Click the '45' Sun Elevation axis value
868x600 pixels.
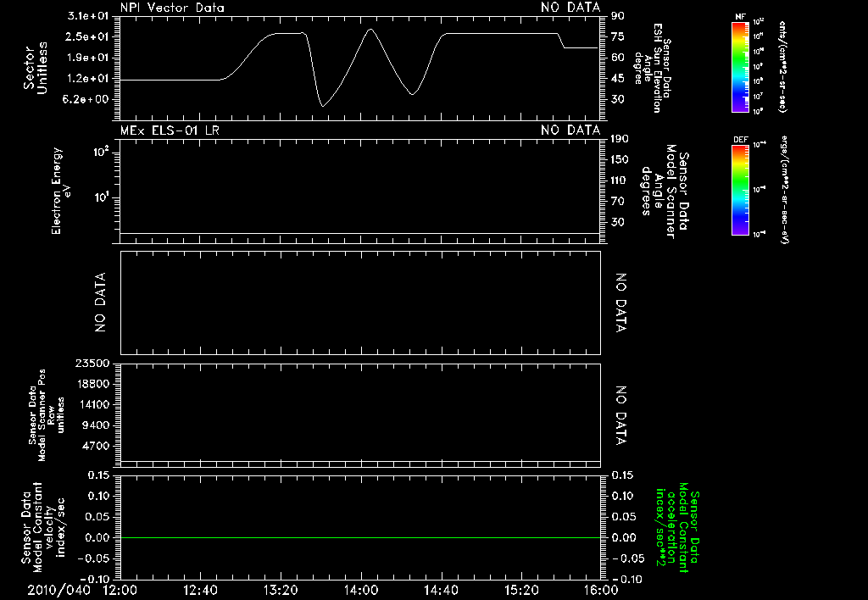coord(618,79)
